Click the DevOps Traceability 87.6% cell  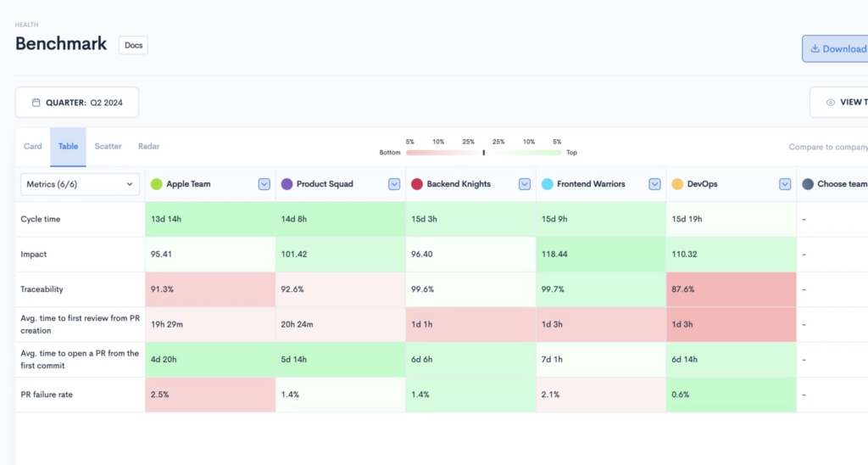click(x=731, y=289)
